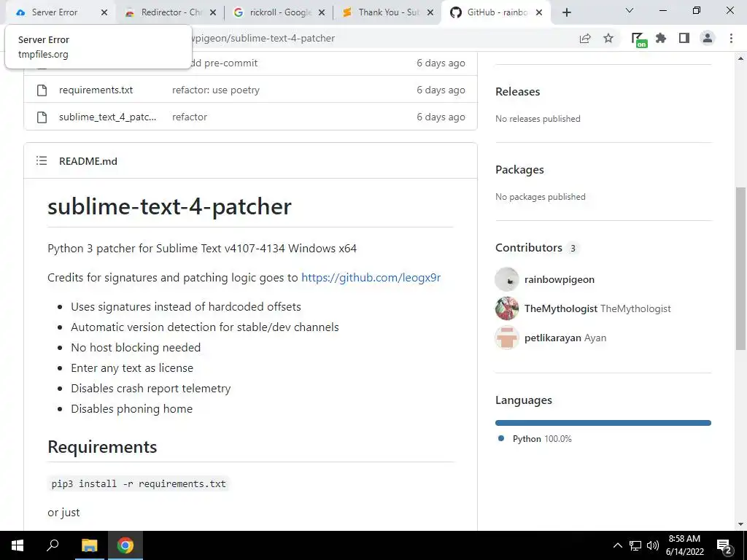Switch to the Server Error tab

[60, 12]
